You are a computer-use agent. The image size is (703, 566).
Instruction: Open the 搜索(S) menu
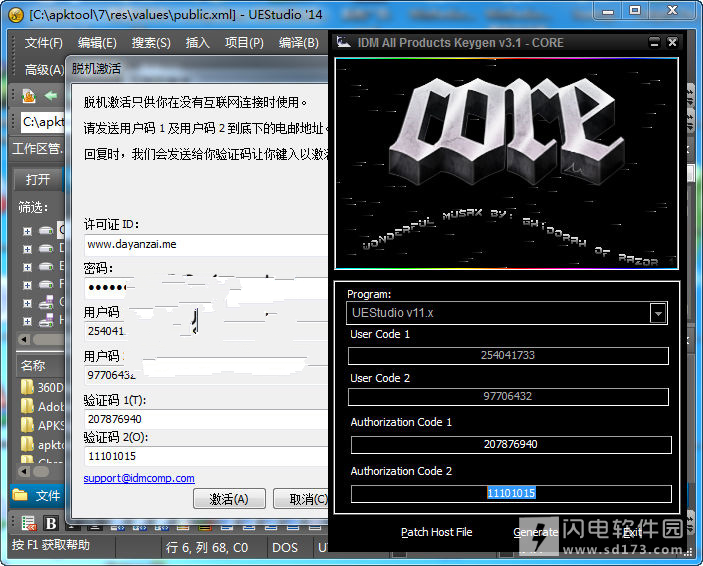pos(151,43)
